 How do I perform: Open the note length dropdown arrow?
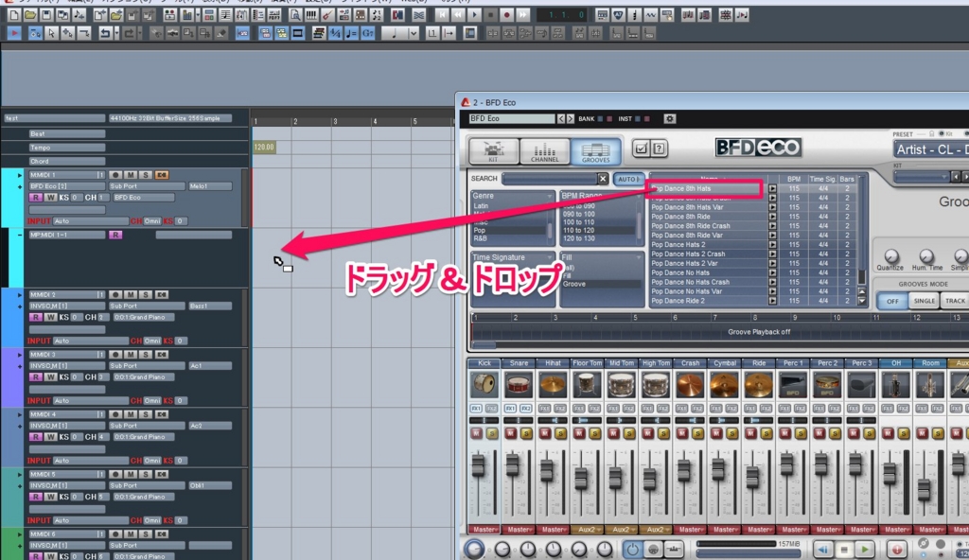pyautogui.click(x=413, y=33)
